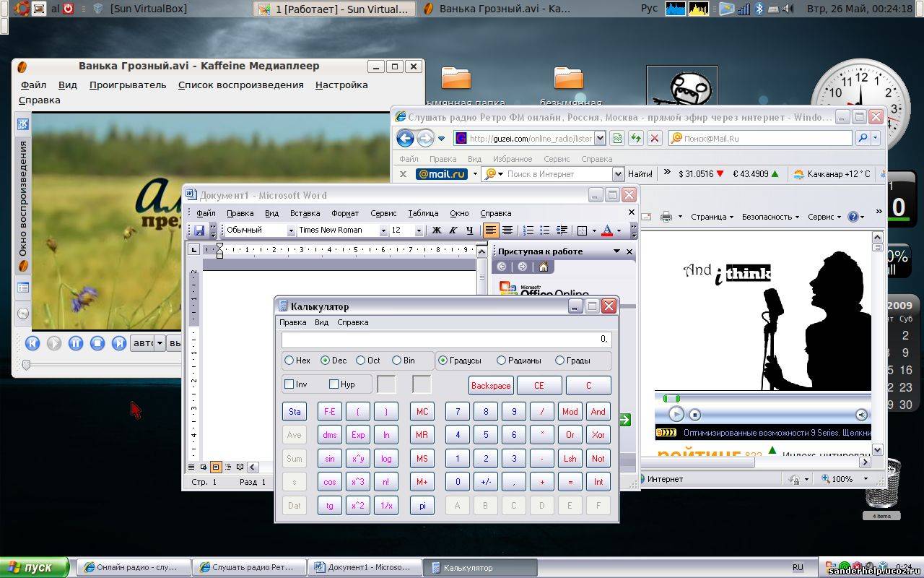Click the Bold formatting icon in Word

[x=436, y=230]
